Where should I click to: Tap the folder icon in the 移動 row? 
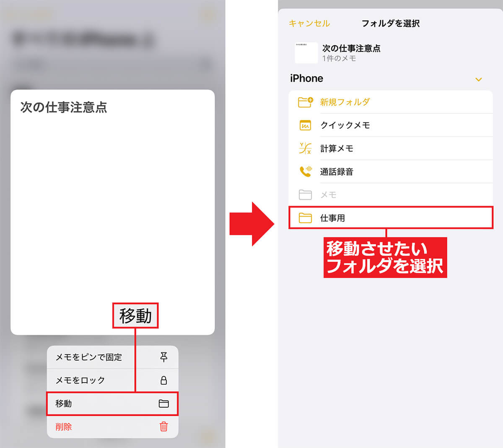(163, 404)
